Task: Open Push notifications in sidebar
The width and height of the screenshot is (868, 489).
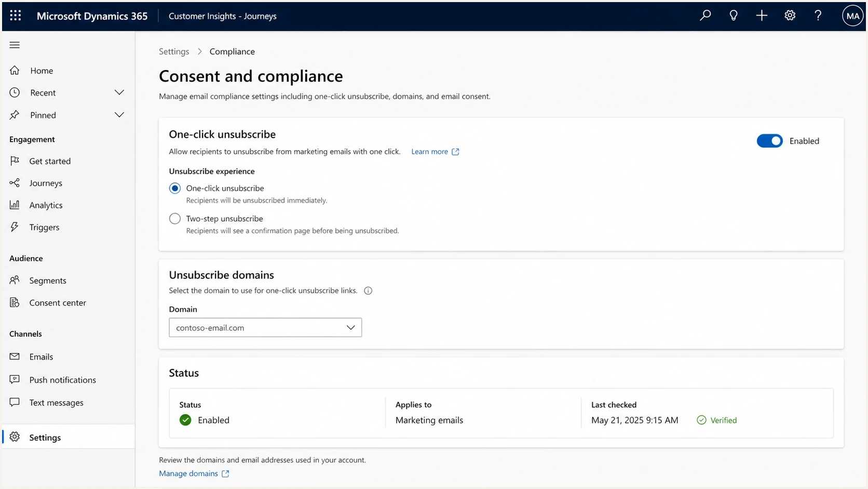Action: [x=62, y=380]
